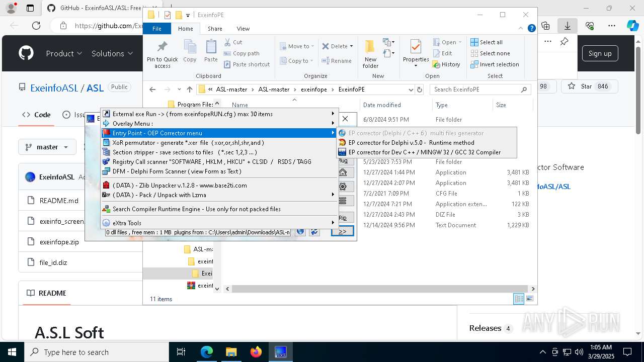Click Explorer help question icon
Image resolution: width=644 pixels, height=362 pixels.
tap(531, 29)
